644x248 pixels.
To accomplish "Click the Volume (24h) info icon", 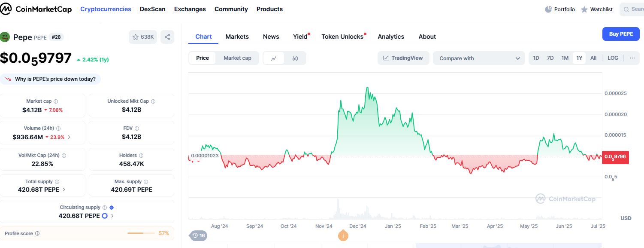I will point(59,129).
